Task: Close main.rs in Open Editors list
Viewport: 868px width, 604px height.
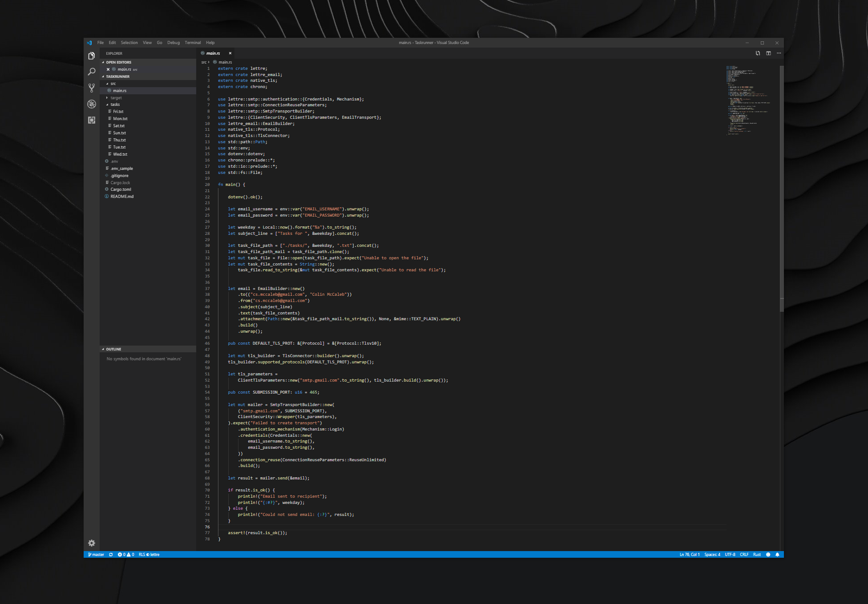Action: (x=108, y=69)
